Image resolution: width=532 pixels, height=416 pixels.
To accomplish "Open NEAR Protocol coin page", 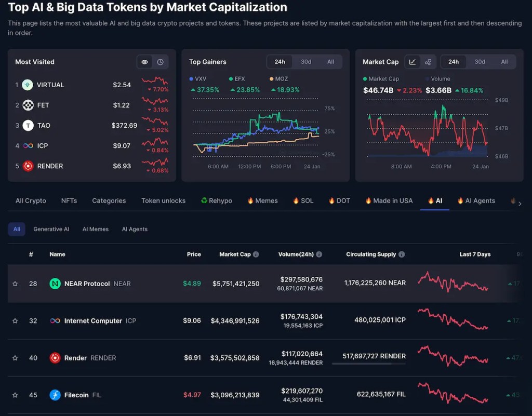I will [87, 284].
